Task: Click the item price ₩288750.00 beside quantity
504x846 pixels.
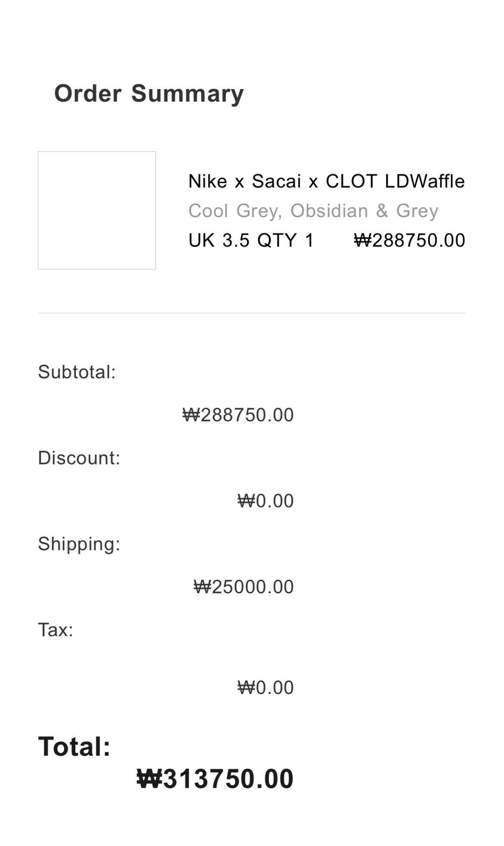Action: [x=409, y=240]
